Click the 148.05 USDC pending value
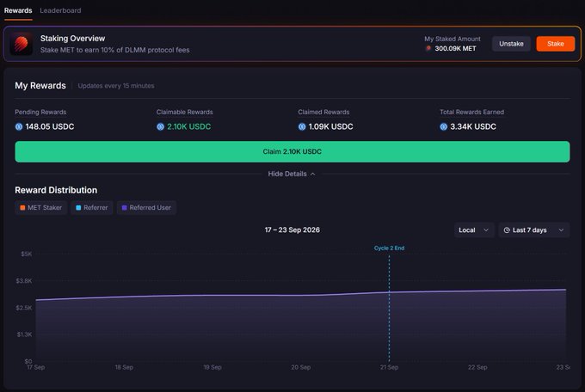 click(x=50, y=127)
